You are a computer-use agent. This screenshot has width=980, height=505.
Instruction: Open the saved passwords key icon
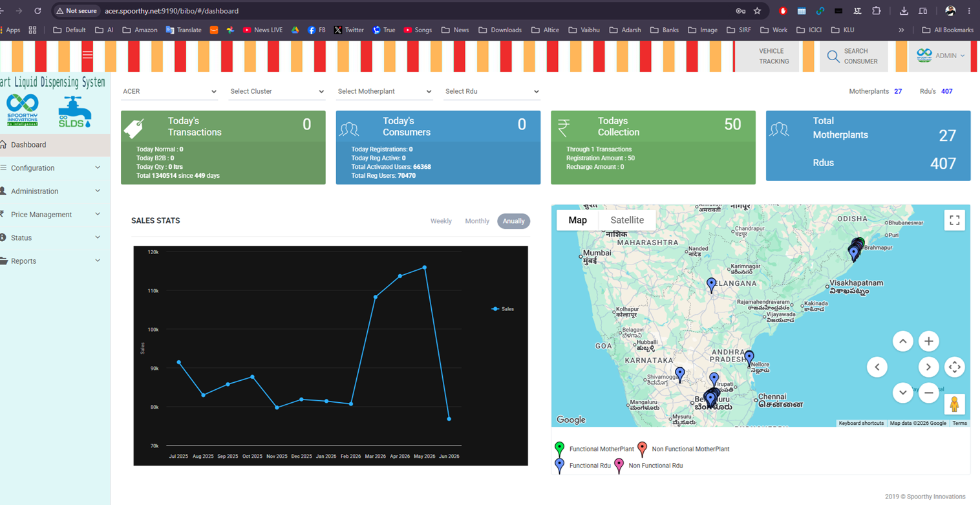pyautogui.click(x=740, y=11)
